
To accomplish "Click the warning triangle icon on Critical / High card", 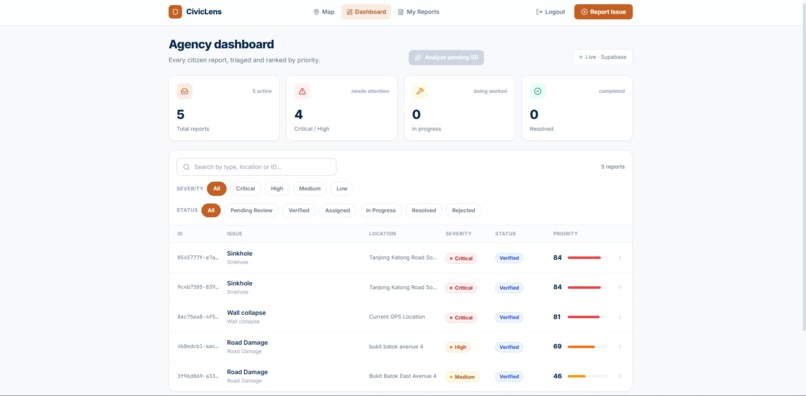I will pos(302,91).
